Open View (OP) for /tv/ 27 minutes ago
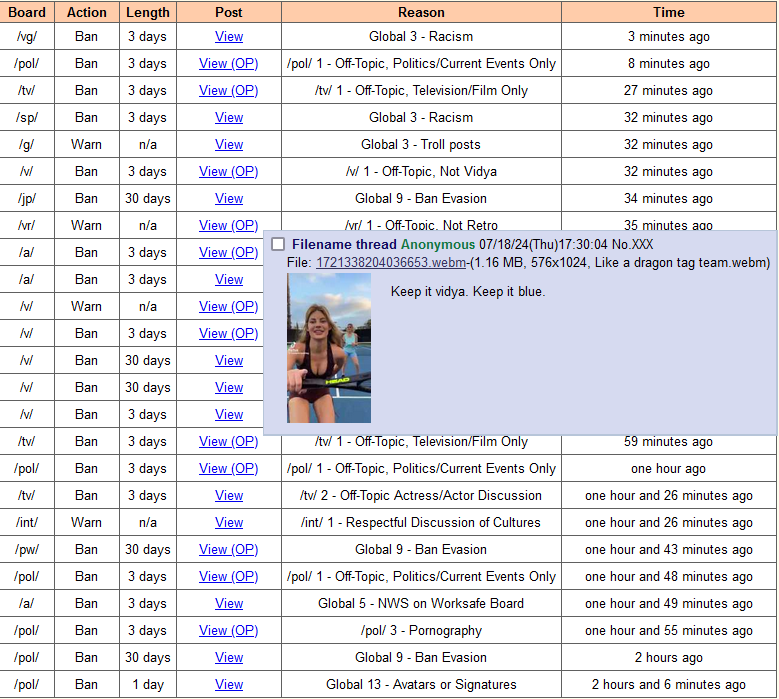 pyautogui.click(x=229, y=90)
